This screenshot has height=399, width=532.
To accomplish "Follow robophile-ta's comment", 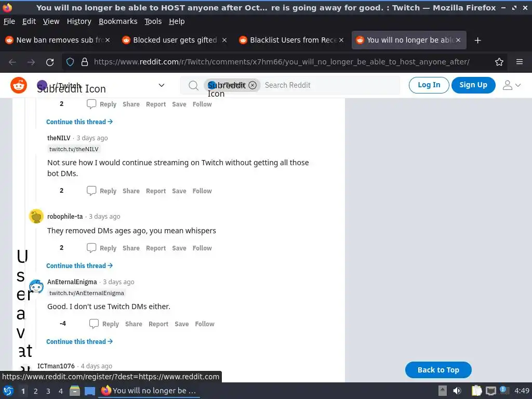I will [x=202, y=248].
